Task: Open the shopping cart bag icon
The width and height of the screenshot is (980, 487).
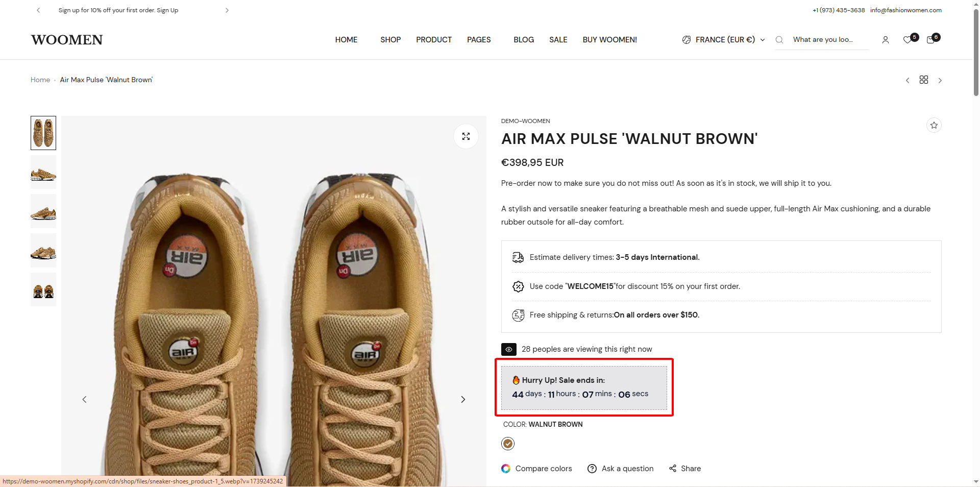Action: tap(930, 40)
